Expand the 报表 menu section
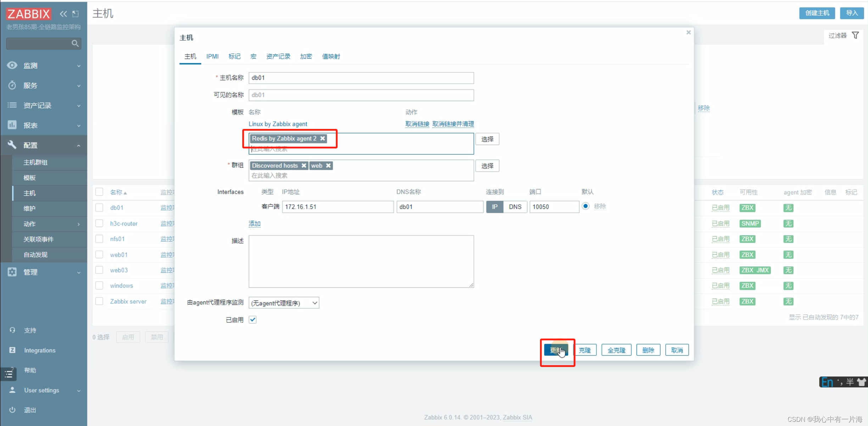 pyautogui.click(x=79, y=125)
